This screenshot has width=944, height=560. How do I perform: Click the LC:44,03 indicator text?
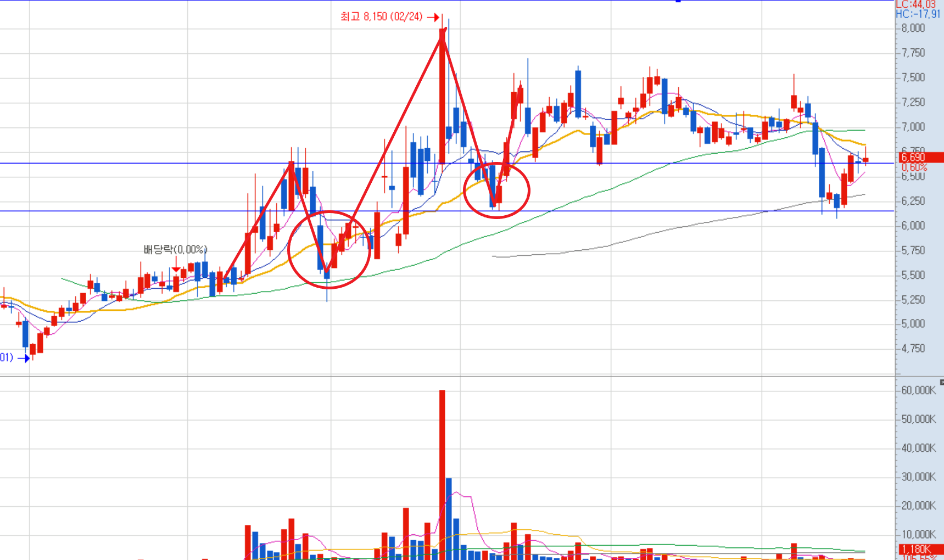pos(915,4)
